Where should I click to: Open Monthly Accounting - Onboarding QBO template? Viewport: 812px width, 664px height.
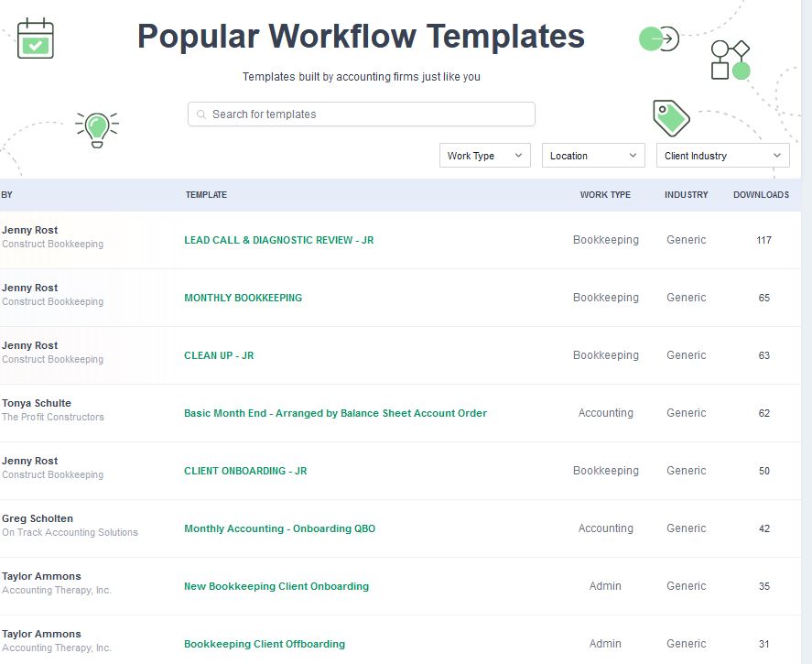pos(279,528)
